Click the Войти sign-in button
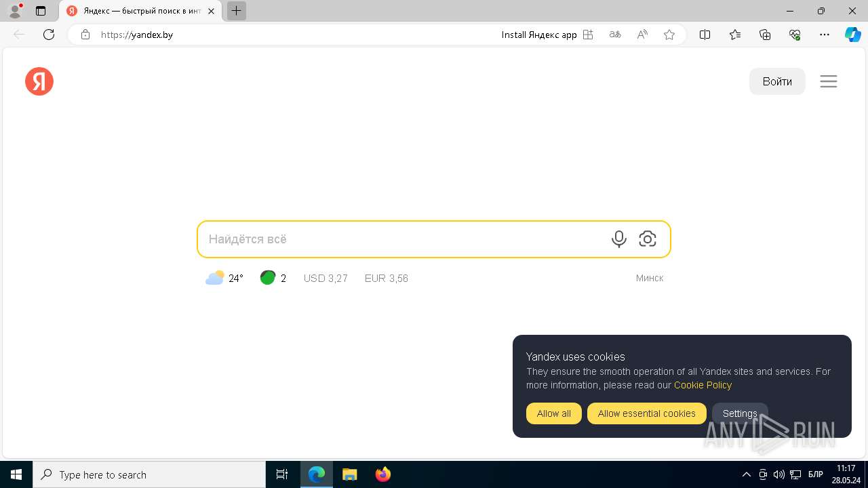 coord(777,81)
